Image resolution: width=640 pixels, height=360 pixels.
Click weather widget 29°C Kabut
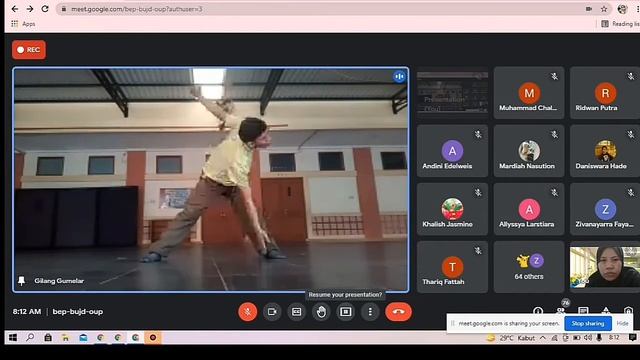(511, 338)
